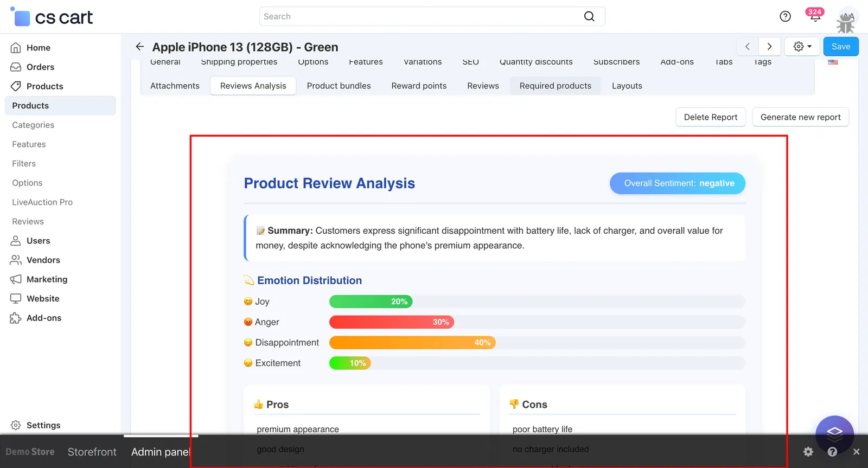Click the Users person icon in sidebar
This screenshot has height=468, width=868.
16,241
